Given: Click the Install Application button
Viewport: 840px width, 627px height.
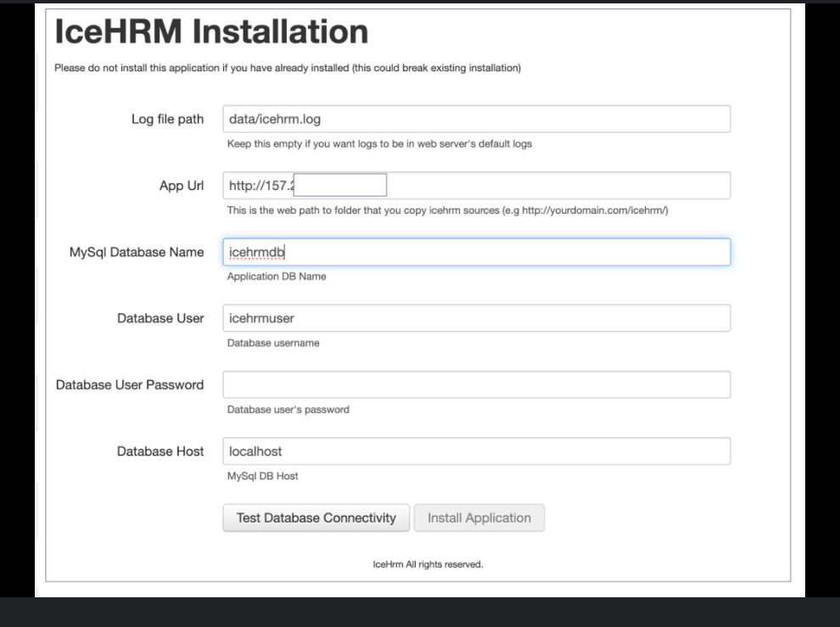Looking at the screenshot, I should 479,518.
